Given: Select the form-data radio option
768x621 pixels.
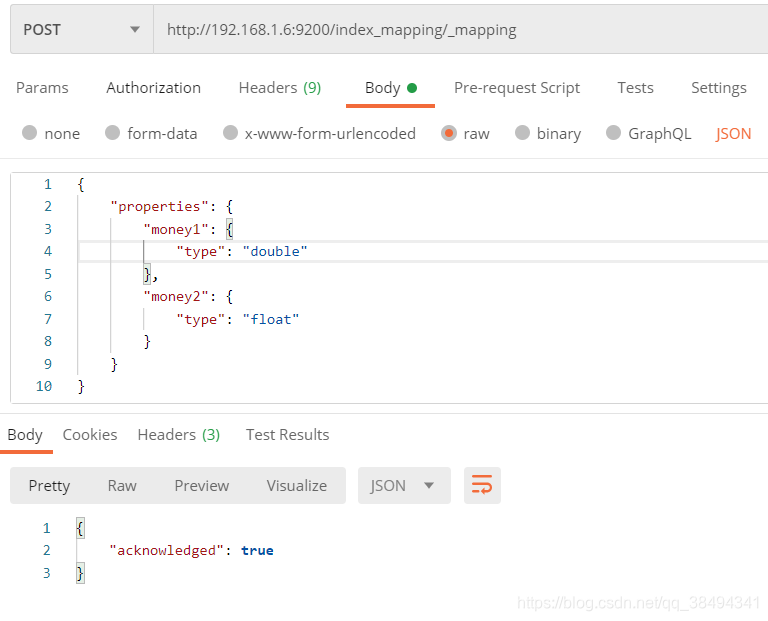Looking at the screenshot, I should click(112, 133).
